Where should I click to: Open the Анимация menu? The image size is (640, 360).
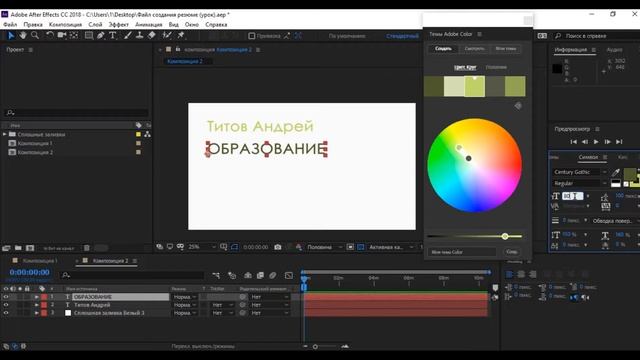coord(149,24)
